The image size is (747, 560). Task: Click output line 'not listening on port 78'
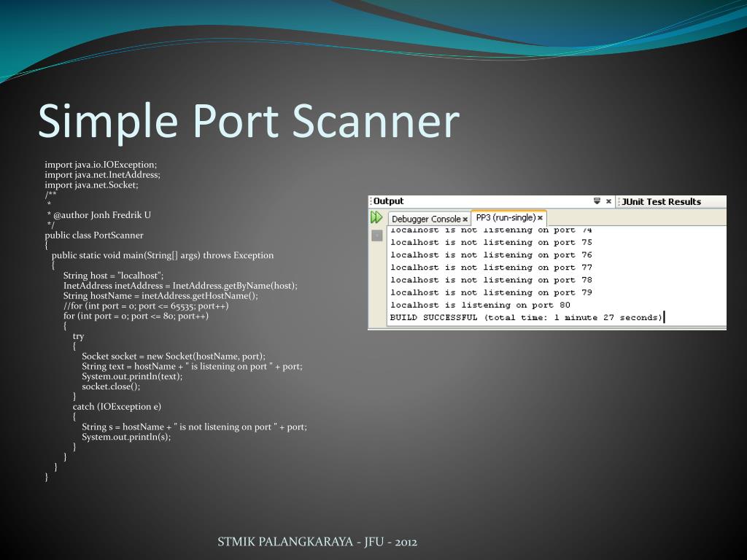(x=491, y=280)
